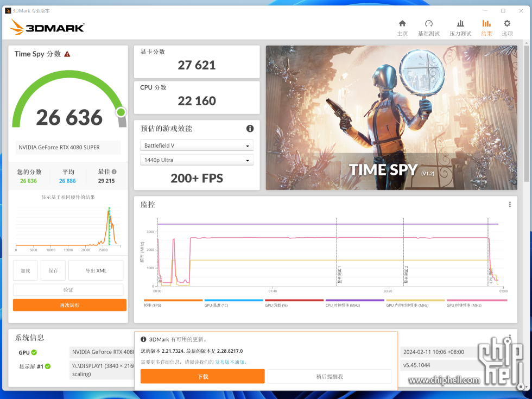Viewport: 532px width, 399px height.
Task: Toggle the GPU load red legend
Action: click(x=294, y=303)
